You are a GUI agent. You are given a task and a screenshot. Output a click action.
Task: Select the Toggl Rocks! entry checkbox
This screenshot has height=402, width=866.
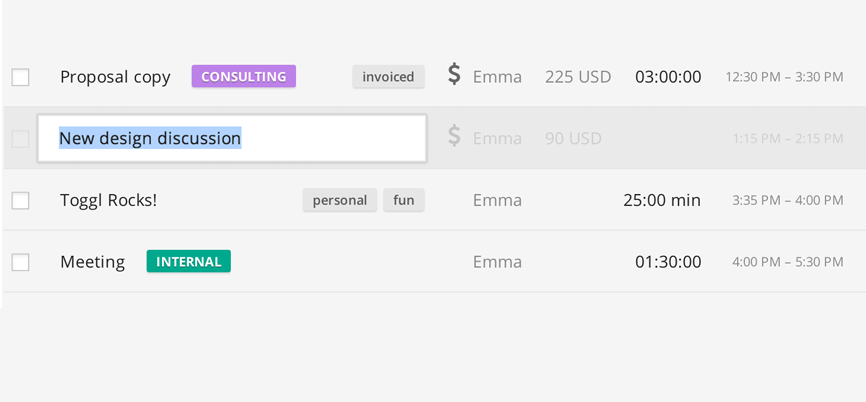coord(20,200)
